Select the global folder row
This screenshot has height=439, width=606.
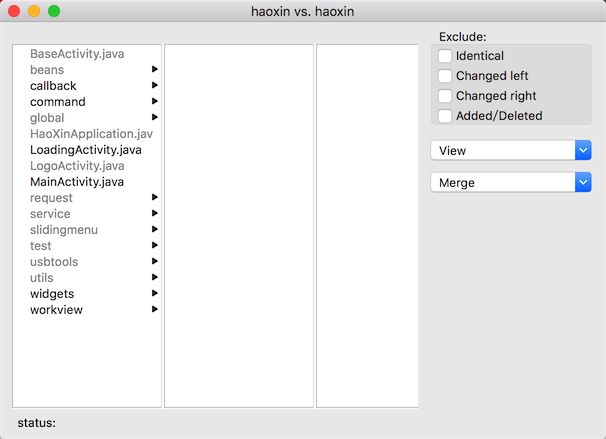point(87,118)
